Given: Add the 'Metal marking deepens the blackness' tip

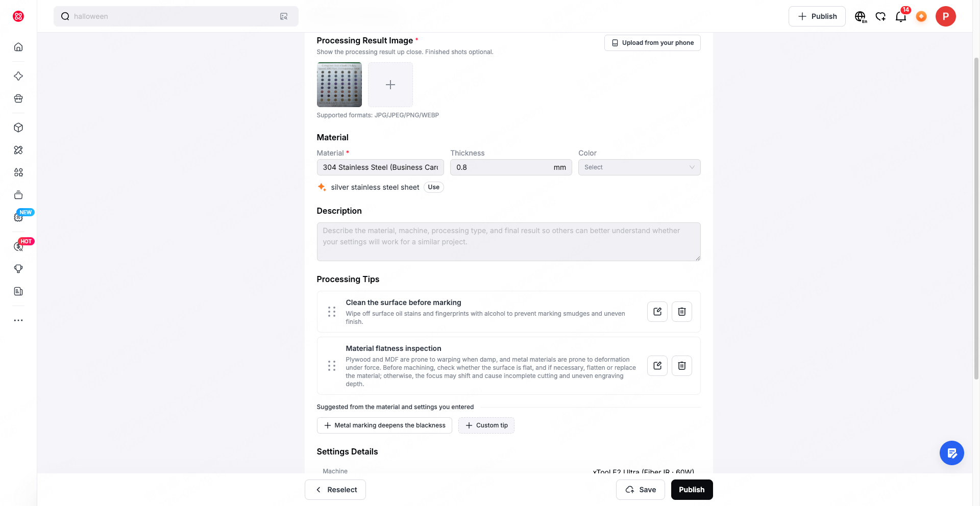Looking at the screenshot, I should pyautogui.click(x=384, y=425).
